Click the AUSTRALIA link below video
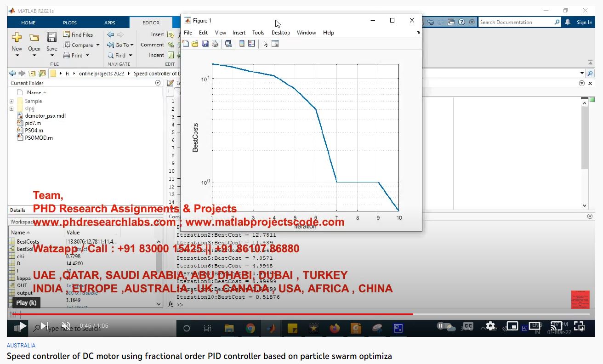Image resolution: width=603 pixels, height=364 pixels. click(21, 346)
